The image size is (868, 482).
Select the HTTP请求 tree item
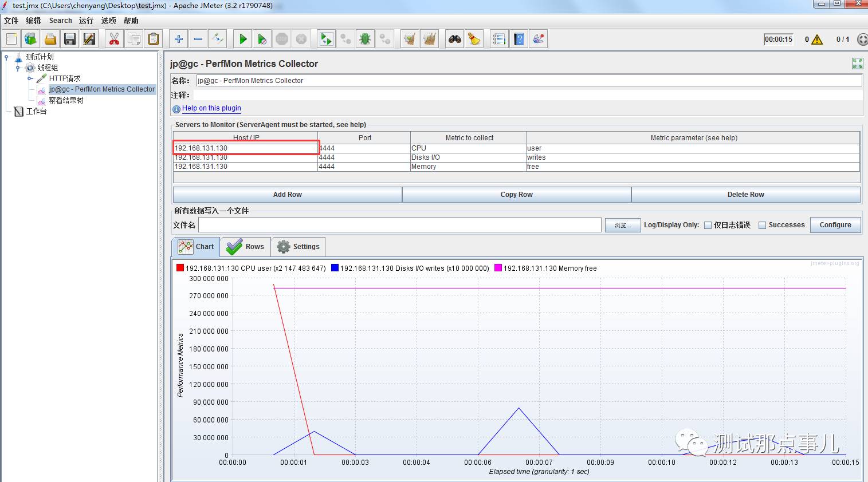tap(65, 78)
